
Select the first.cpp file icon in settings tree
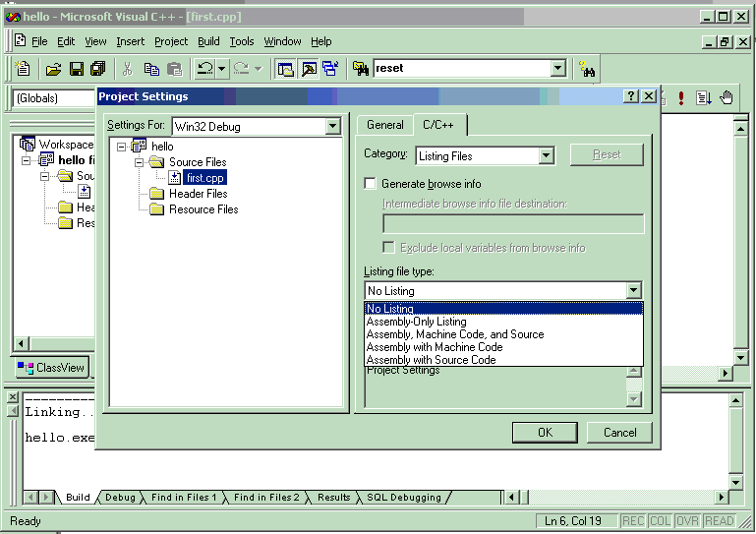(175, 178)
